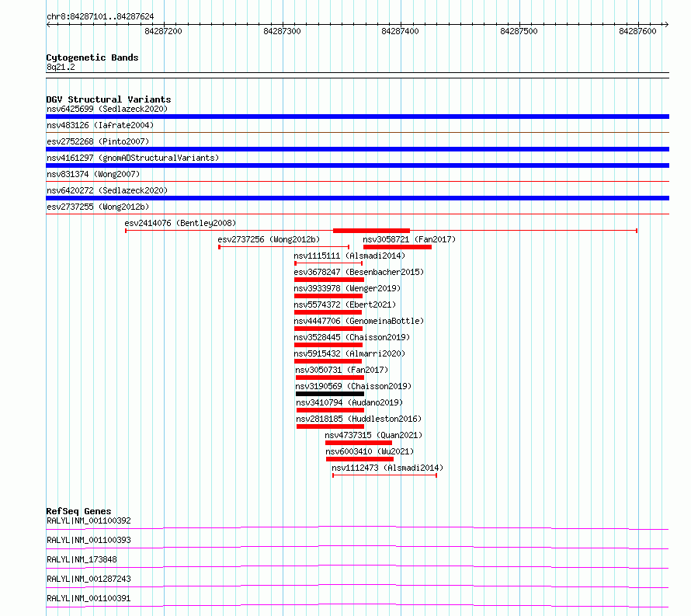The height and width of the screenshot is (616, 691).
Task: Click the Cytogenetic Bands track title
Action: pyautogui.click(x=92, y=57)
